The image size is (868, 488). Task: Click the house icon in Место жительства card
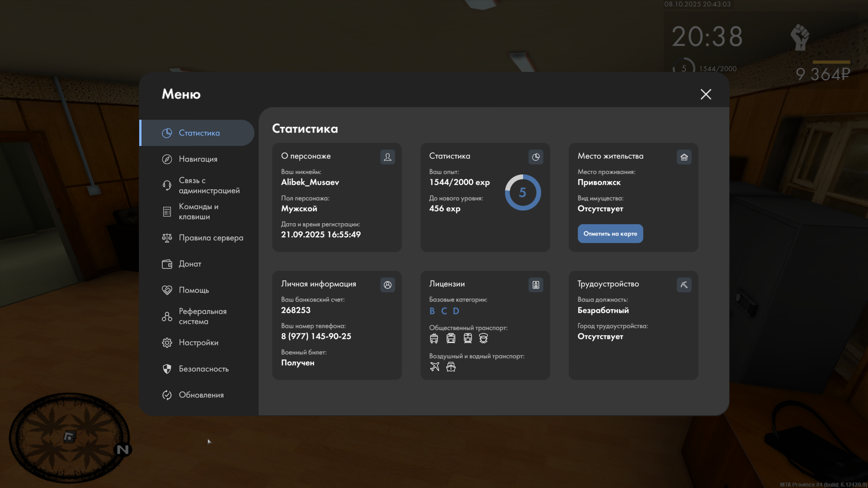(x=684, y=157)
